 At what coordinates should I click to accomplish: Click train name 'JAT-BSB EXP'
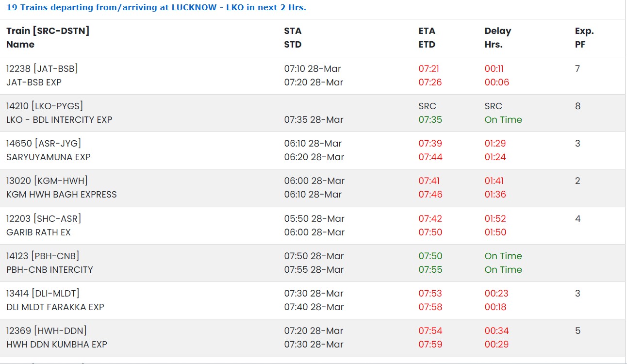click(34, 83)
